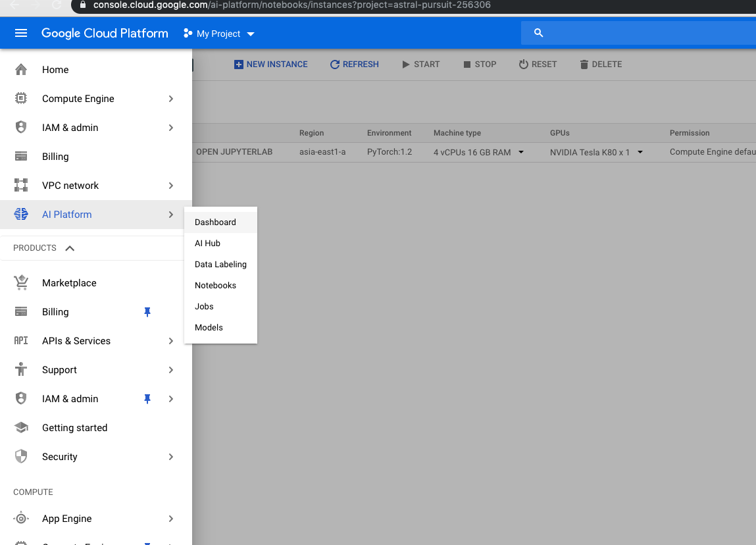This screenshot has width=756, height=545.
Task: Unpin IAM & admin using its pin icon
Action: [147, 399]
